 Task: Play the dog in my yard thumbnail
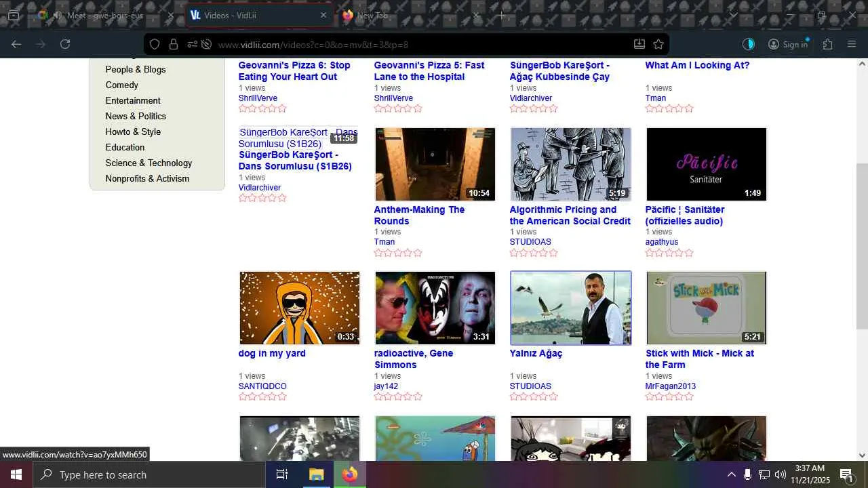tap(300, 308)
